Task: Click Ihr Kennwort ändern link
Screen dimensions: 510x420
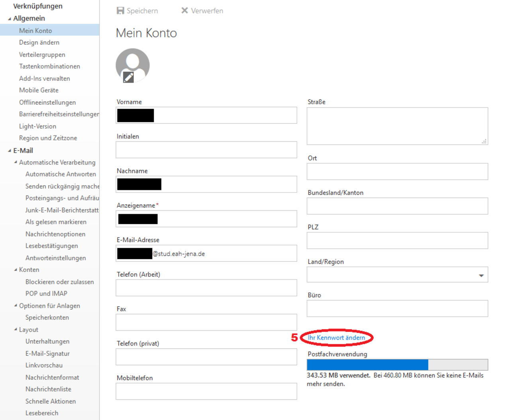Action: click(x=336, y=338)
